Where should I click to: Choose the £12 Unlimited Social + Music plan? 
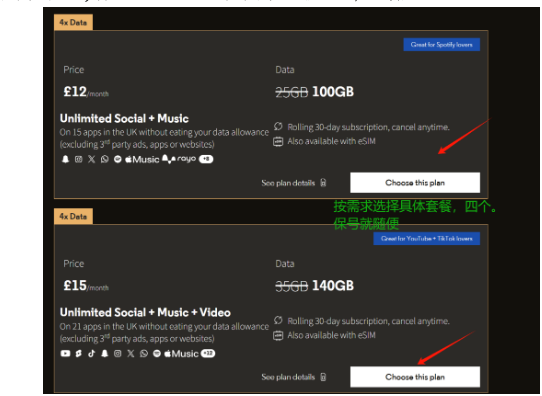415,182
